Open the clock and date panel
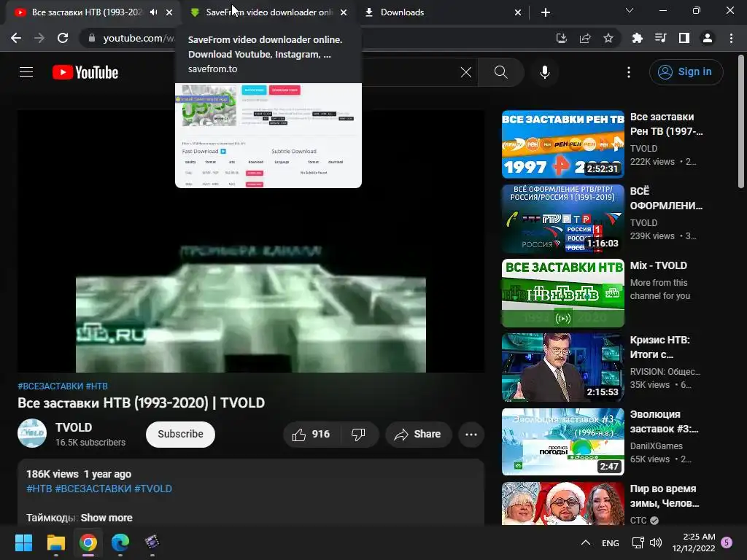This screenshot has width=747, height=560. click(694, 542)
